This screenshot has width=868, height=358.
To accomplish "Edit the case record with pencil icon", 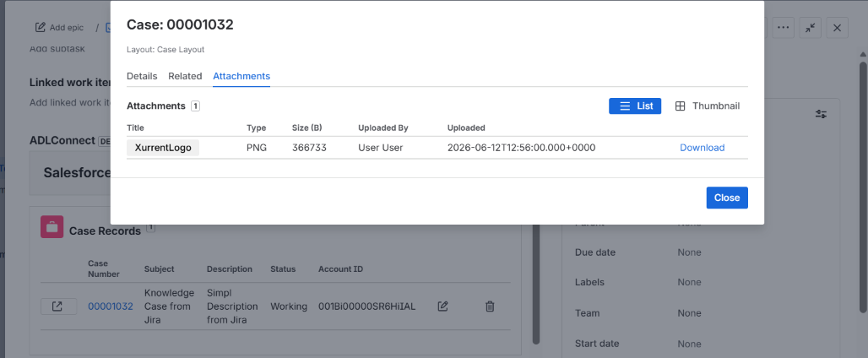I will pyautogui.click(x=442, y=306).
